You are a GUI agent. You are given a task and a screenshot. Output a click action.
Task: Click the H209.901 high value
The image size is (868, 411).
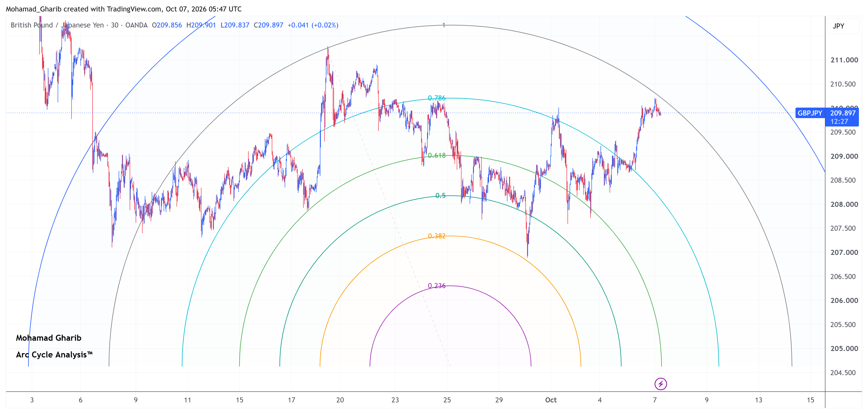(x=201, y=25)
